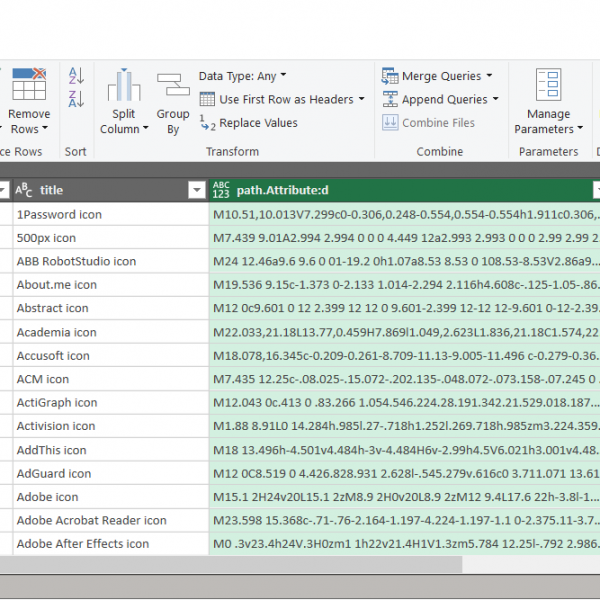Select the 'Adobe Acrobat Reader icon' cell
This screenshot has height=600, width=600.
tap(111, 520)
